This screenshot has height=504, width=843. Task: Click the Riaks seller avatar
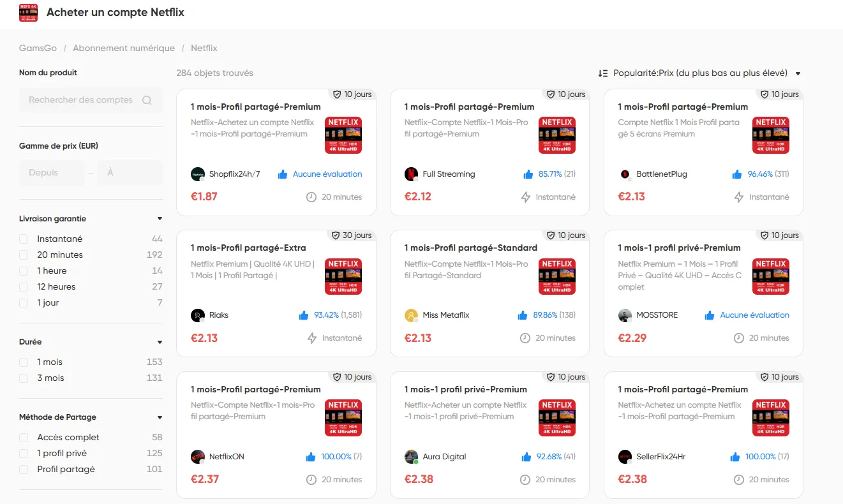pyautogui.click(x=197, y=315)
